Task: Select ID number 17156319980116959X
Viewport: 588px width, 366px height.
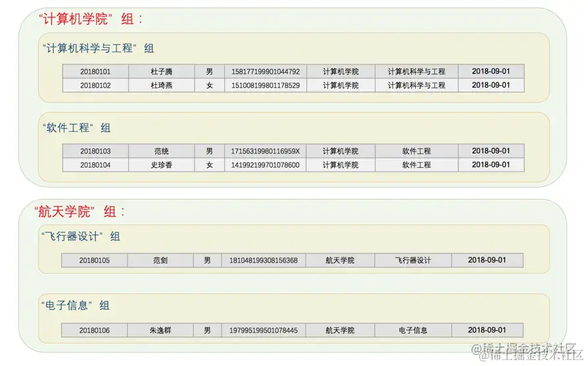Action: pos(266,151)
